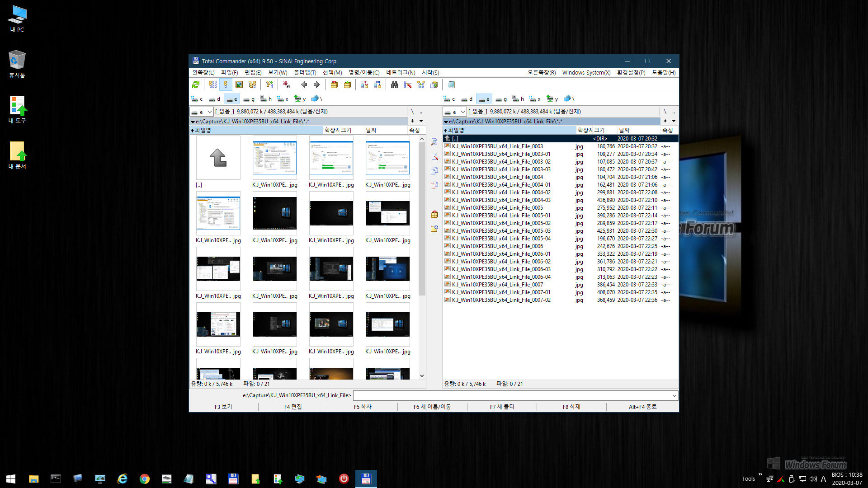Click left thumbnail panel vertical scrollbar thumb

coord(422,219)
